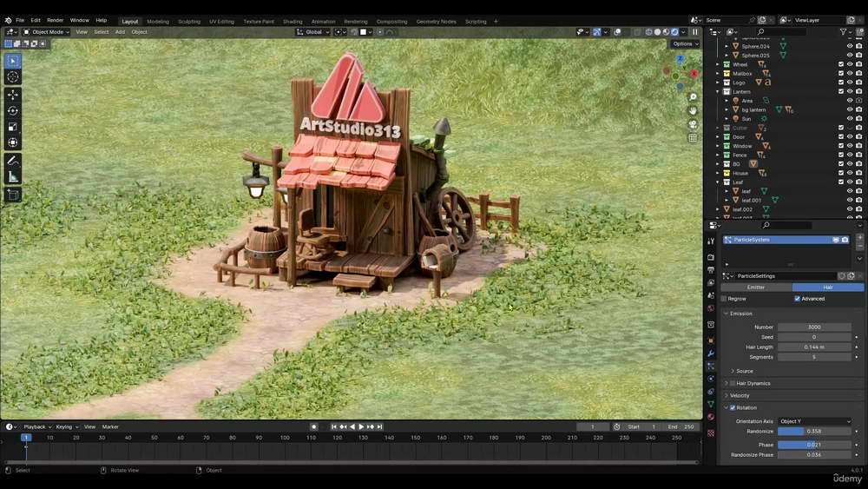The width and height of the screenshot is (868, 489).
Task: Play the animation in the timeline
Action: (x=361, y=427)
